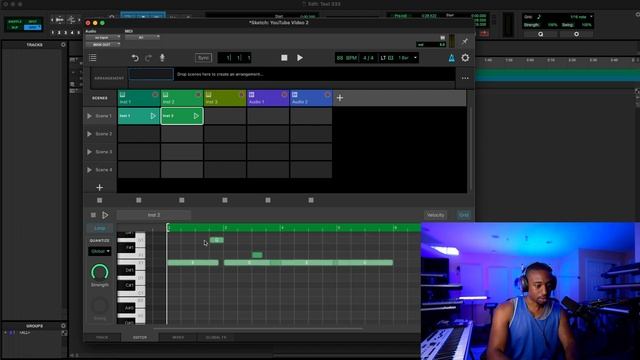The image size is (640, 360).
Task: Launch Scene 3 with its play triangle
Action: (89, 152)
